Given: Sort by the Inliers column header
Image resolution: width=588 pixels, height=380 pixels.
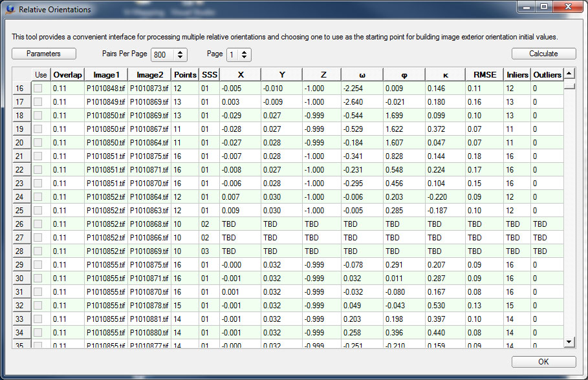Looking at the screenshot, I should click(x=517, y=75).
